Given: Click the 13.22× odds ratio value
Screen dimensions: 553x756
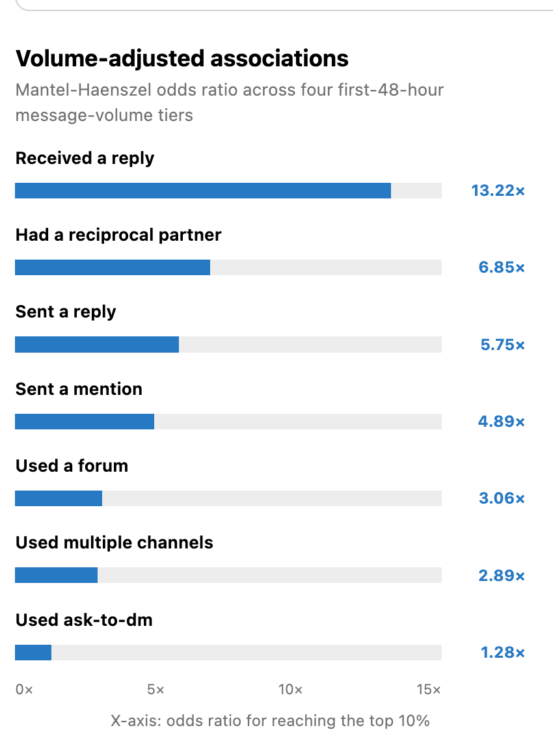Looking at the screenshot, I should (498, 191).
